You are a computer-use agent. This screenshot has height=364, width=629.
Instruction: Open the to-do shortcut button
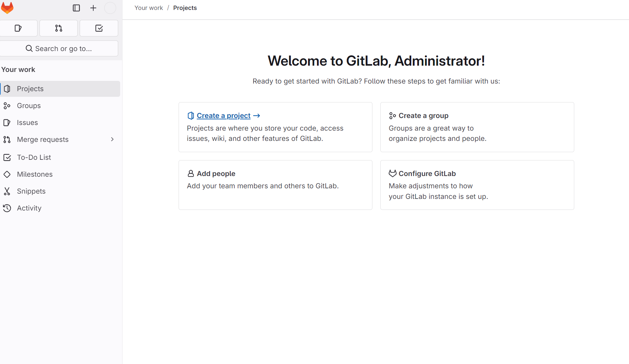click(x=99, y=28)
